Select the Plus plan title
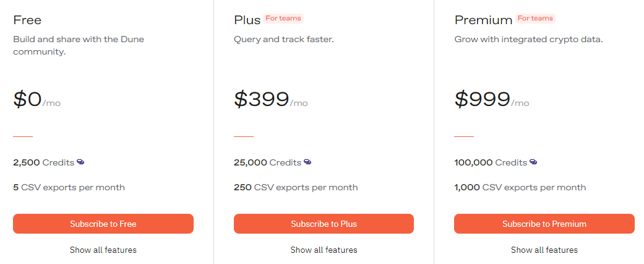 (x=247, y=20)
